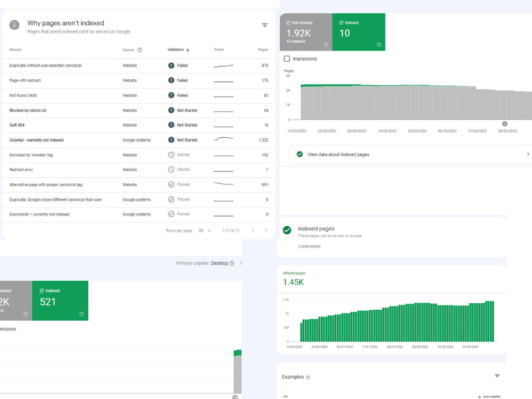Click Failed status icon for Page with redirect
Screen dimensions: 532x399
click(171, 80)
